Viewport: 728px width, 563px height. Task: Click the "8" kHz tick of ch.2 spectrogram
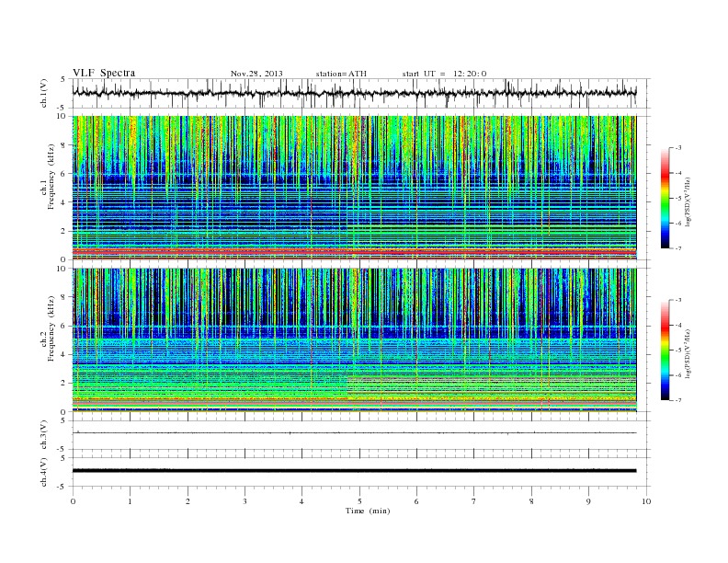(64, 297)
